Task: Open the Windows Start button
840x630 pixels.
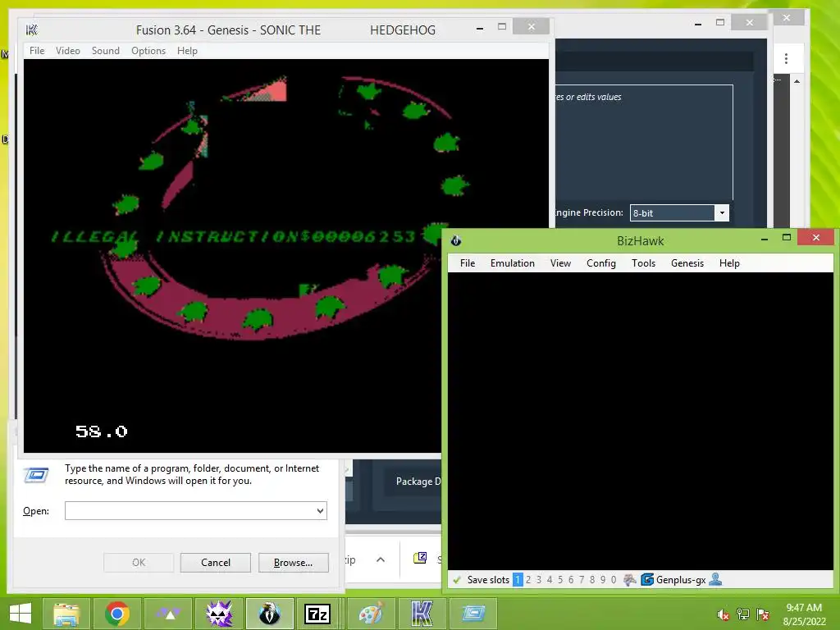Action: point(21,614)
